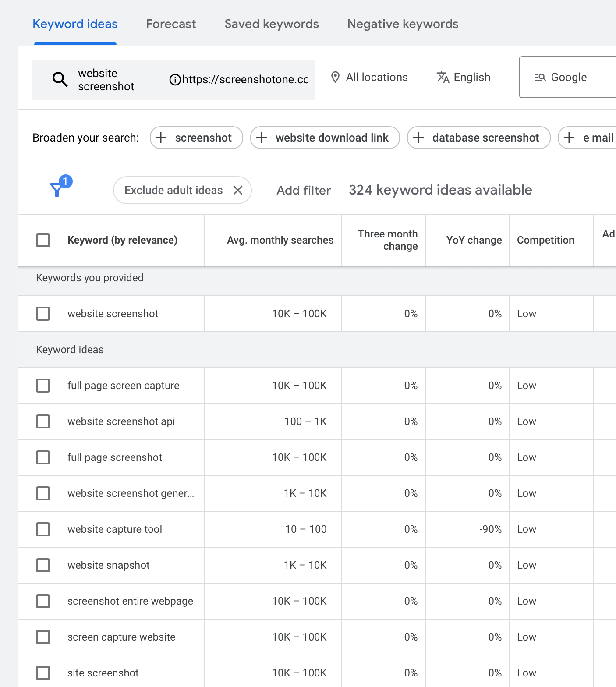The height and width of the screenshot is (687, 616).
Task: Open the All locations selector
Action: (369, 77)
